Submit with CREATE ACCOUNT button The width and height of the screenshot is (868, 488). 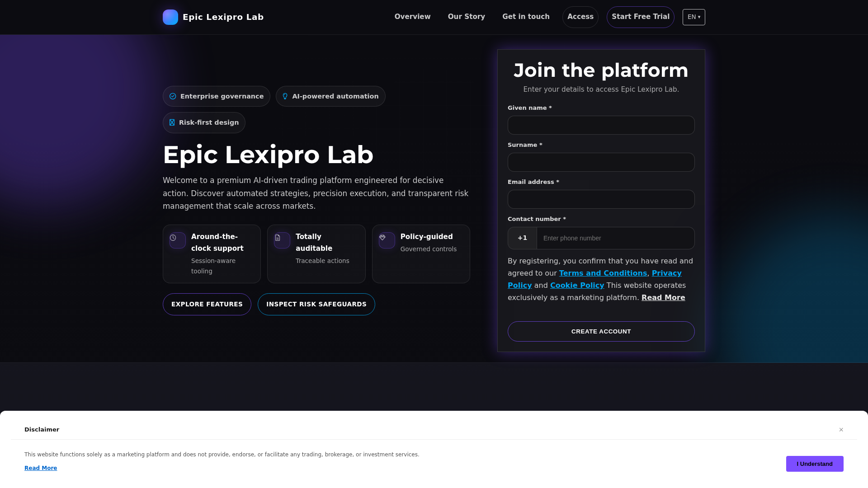[x=601, y=332]
